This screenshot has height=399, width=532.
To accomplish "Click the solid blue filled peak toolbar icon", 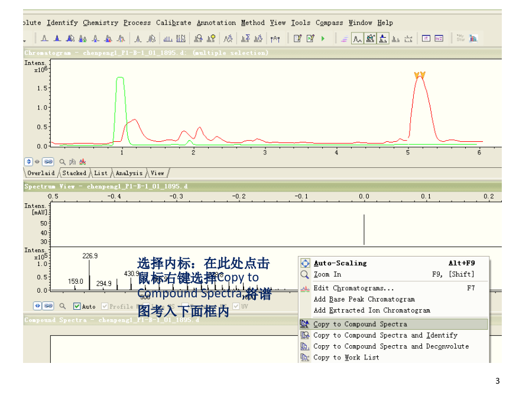I will click(57, 38).
